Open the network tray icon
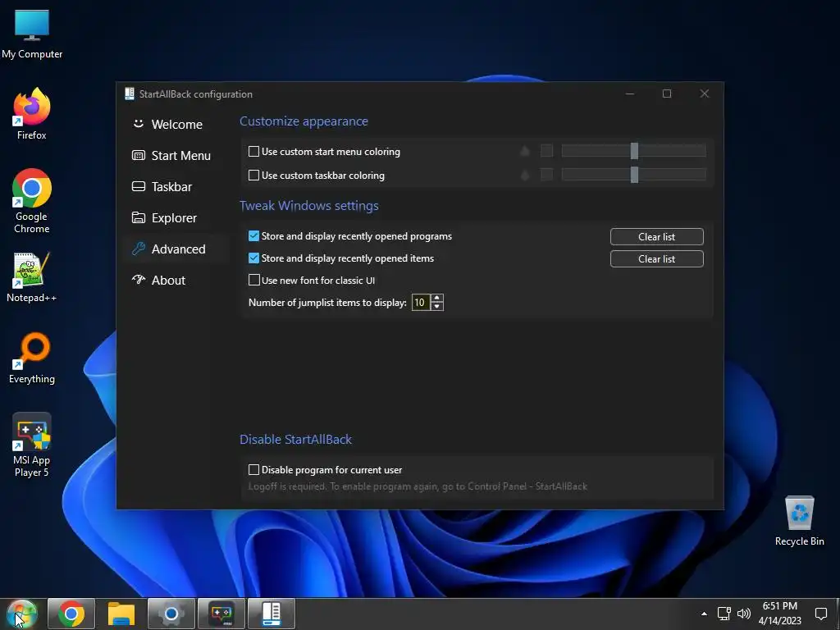The height and width of the screenshot is (630, 840). (x=724, y=614)
